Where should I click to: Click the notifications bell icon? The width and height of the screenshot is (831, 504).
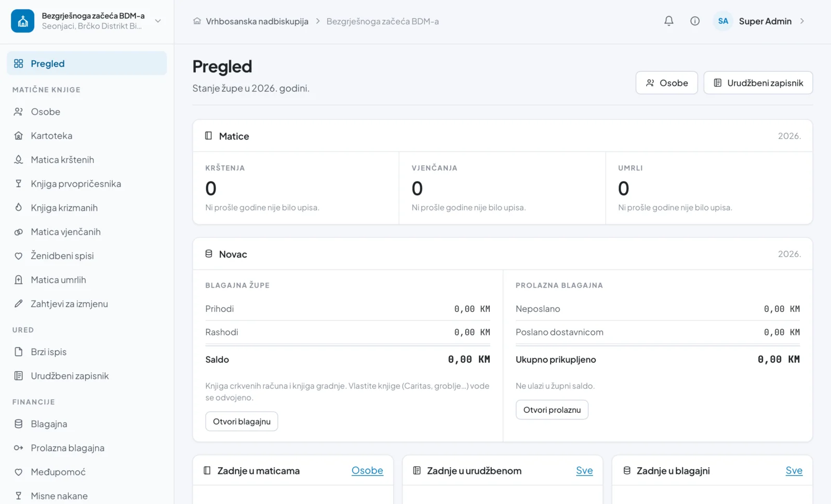click(x=669, y=21)
